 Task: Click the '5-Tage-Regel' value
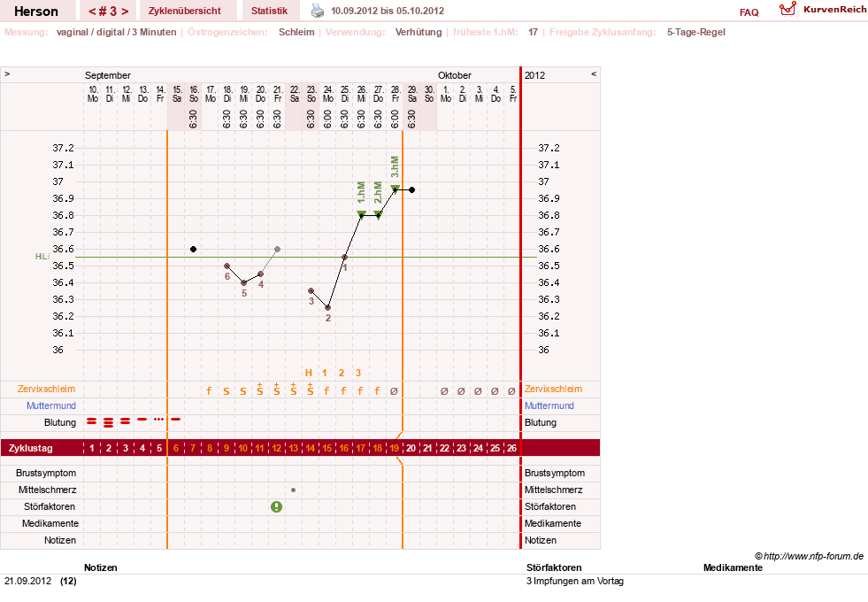(x=695, y=32)
